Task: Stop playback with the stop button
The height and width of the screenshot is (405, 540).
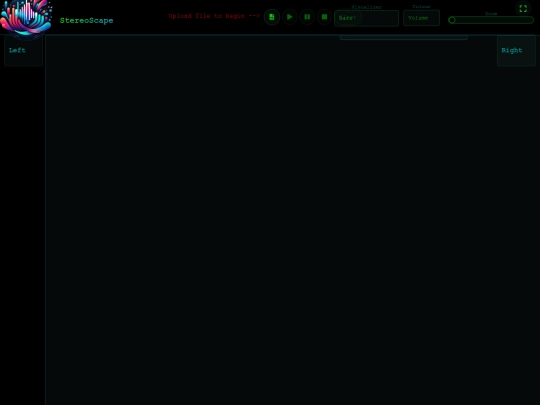Action: pos(324,17)
